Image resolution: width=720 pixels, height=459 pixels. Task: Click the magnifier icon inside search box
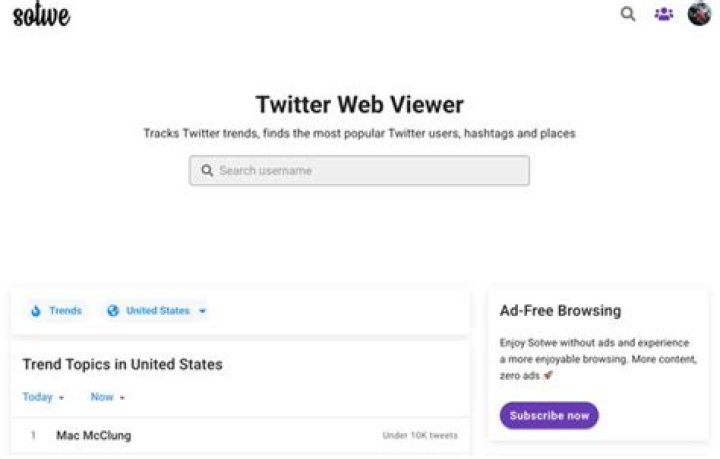coord(207,171)
